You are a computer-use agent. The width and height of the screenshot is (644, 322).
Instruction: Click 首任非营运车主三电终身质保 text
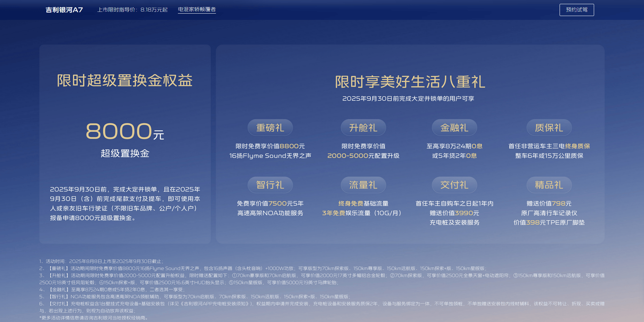tap(549, 146)
